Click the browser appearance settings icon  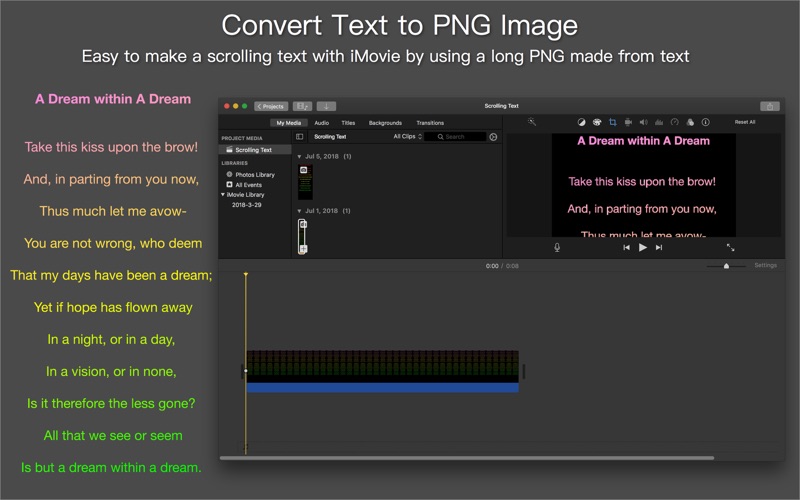coord(493,137)
